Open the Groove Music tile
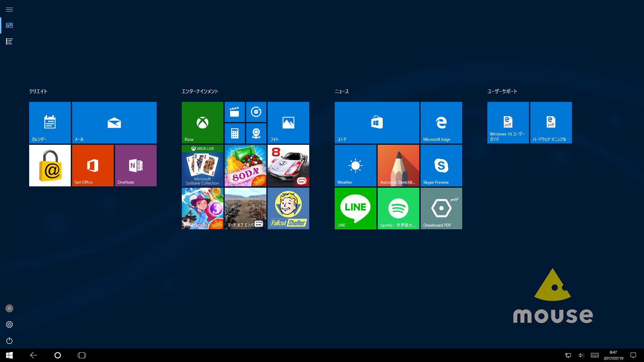644x362 pixels. pyautogui.click(x=256, y=112)
